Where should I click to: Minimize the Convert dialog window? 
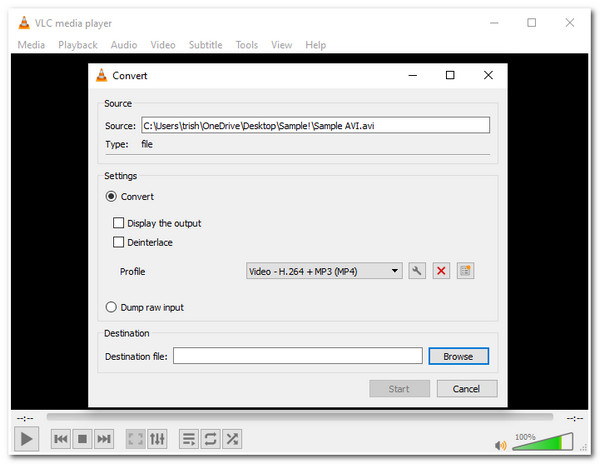coord(412,75)
